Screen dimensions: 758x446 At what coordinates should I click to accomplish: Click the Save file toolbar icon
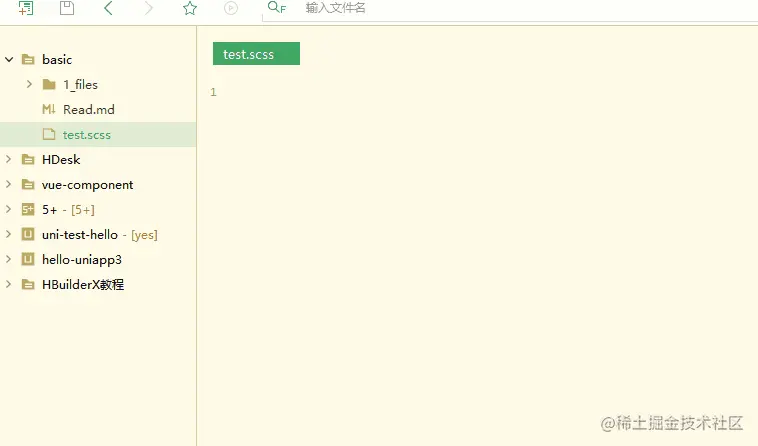67,8
